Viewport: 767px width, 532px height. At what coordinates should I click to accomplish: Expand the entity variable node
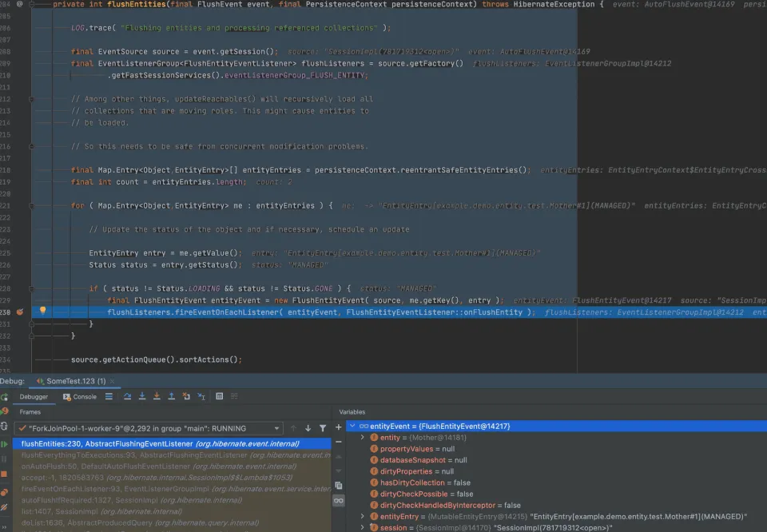[363, 437]
